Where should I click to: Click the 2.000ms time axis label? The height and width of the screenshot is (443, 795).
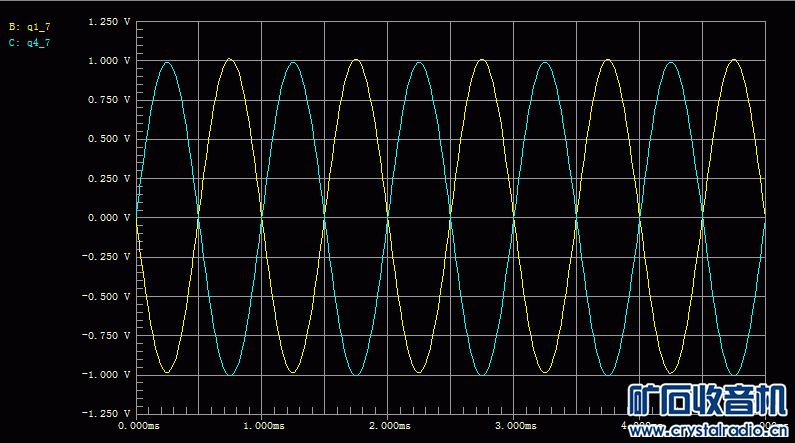(x=390, y=426)
